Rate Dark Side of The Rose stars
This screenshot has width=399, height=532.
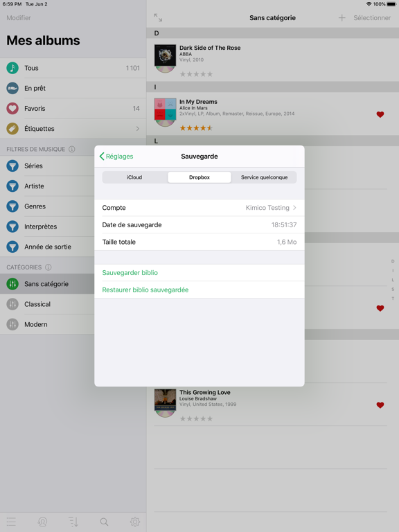[196, 74]
